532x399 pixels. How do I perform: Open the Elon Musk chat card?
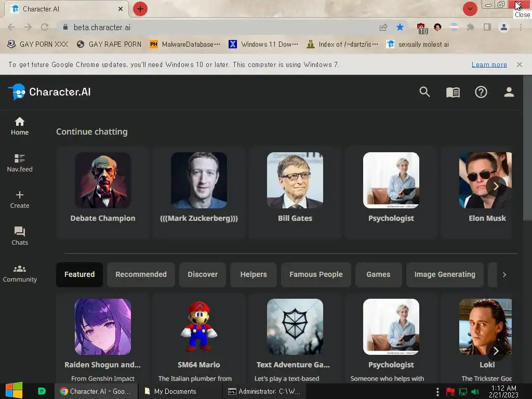476,192
